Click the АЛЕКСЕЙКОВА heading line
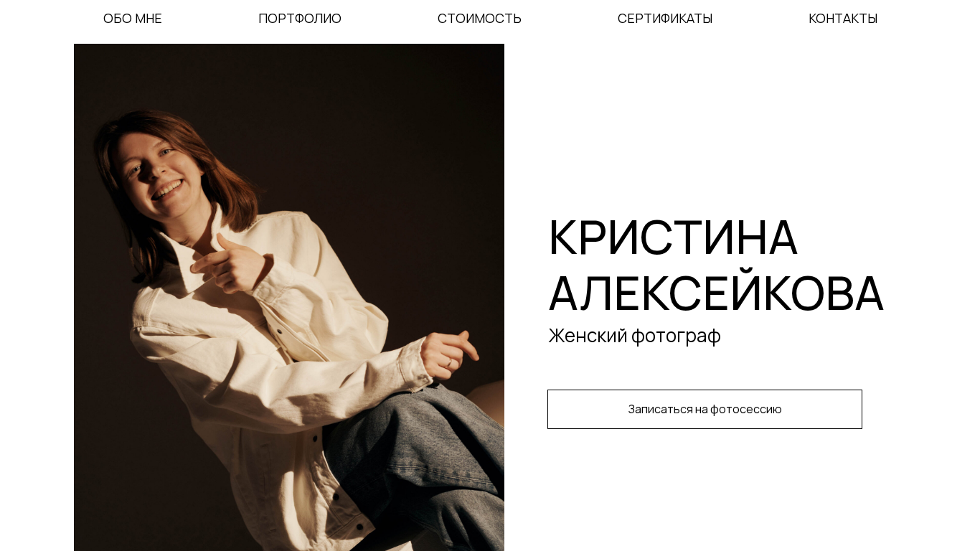Viewport: 980px width, 551px height. (x=716, y=293)
